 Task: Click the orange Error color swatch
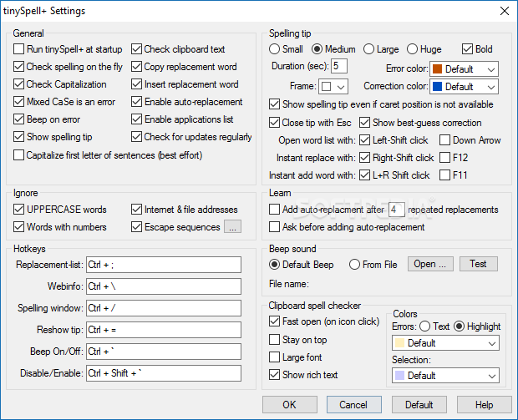pos(438,69)
